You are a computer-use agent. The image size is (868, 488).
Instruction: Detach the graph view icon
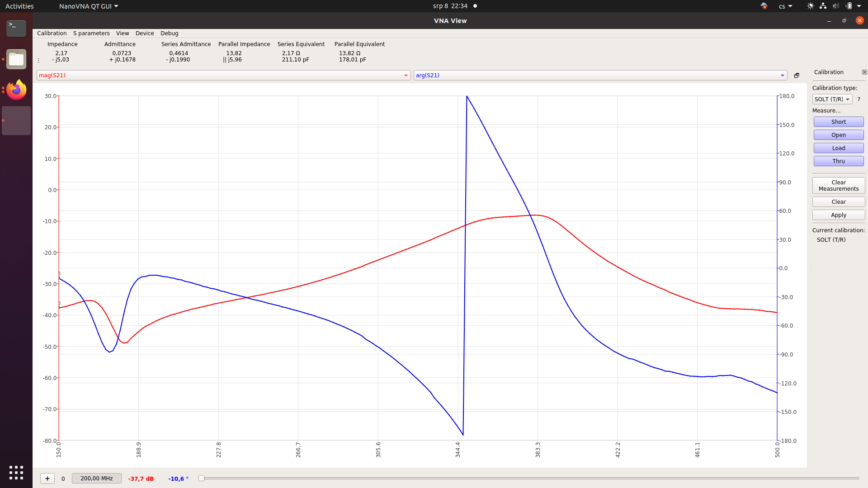tap(797, 75)
